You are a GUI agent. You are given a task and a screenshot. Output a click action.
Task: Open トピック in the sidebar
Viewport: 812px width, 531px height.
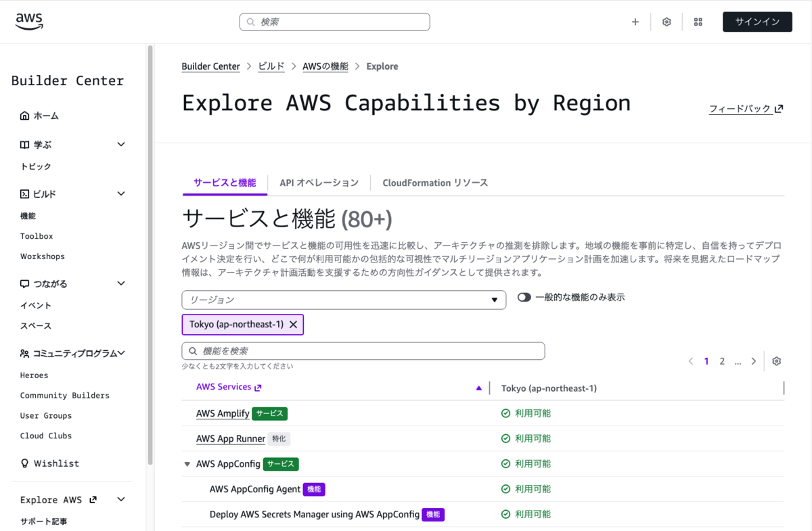tap(36, 166)
